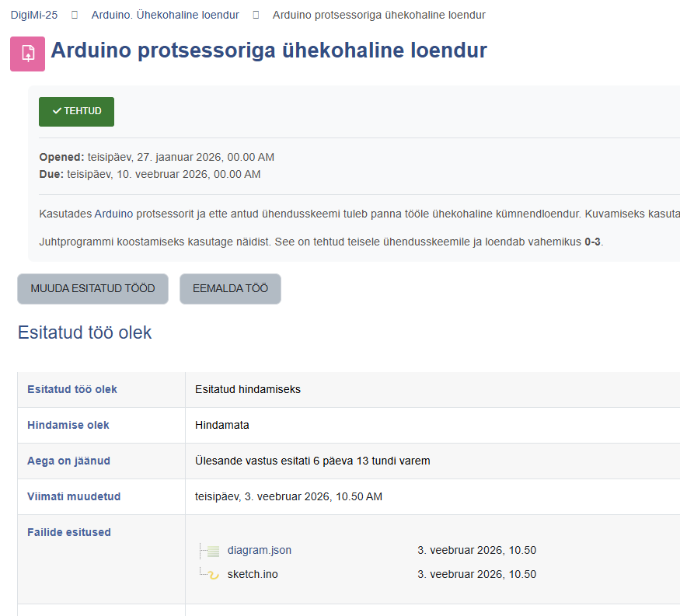
Task: Click the 6 päeva 13 tundi varem text
Action: coord(371,461)
